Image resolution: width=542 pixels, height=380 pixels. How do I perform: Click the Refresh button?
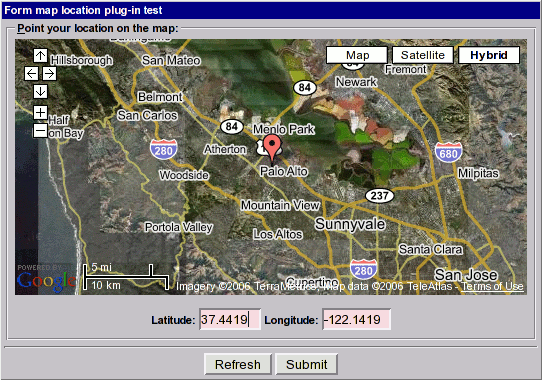(238, 364)
